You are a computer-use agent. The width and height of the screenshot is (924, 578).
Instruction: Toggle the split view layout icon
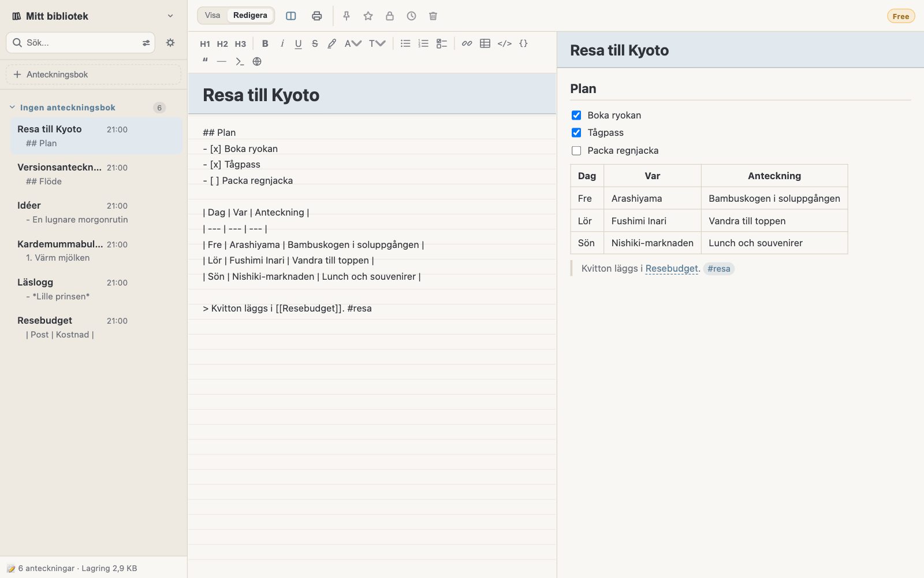(x=291, y=16)
